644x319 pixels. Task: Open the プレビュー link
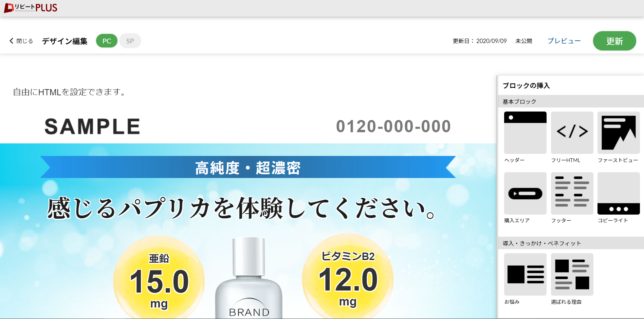click(x=564, y=41)
